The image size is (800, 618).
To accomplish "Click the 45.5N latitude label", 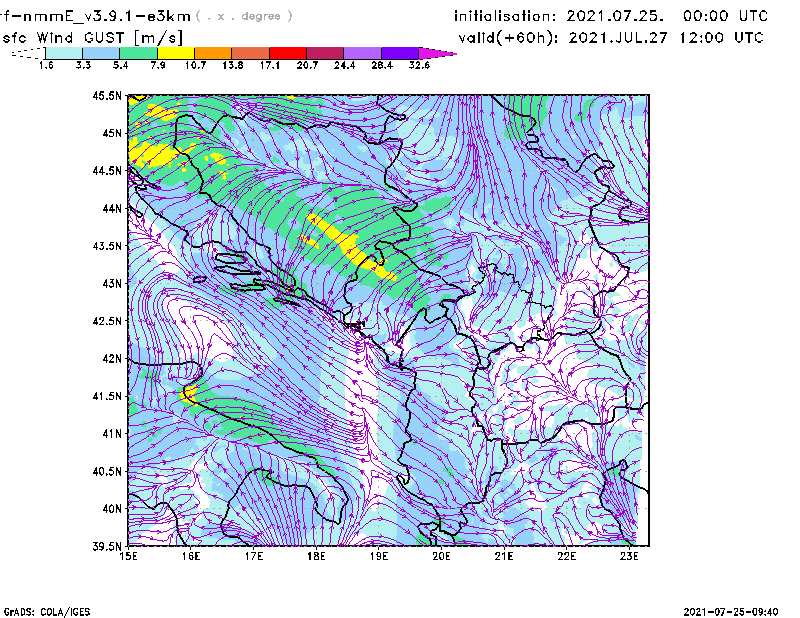I will pyautogui.click(x=107, y=95).
